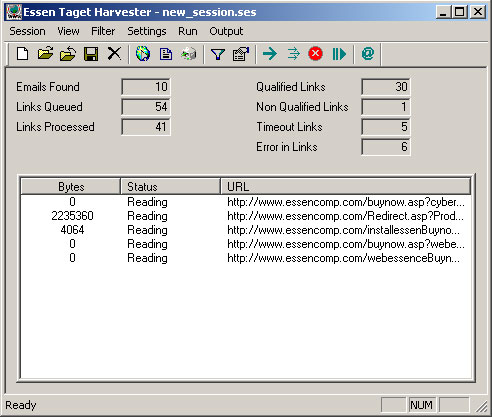Viewport: 492px width, 417px height.
Task: Click the Links Processed label
Action: click(55, 127)
